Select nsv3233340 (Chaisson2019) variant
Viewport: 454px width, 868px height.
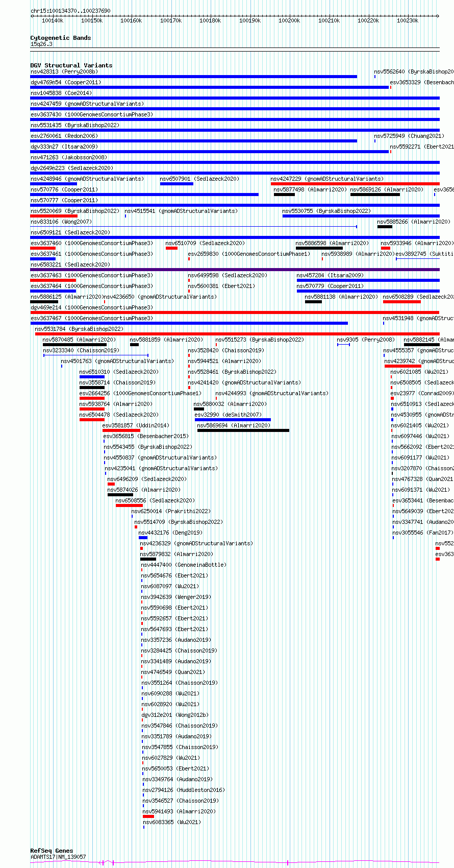point(81,351)
